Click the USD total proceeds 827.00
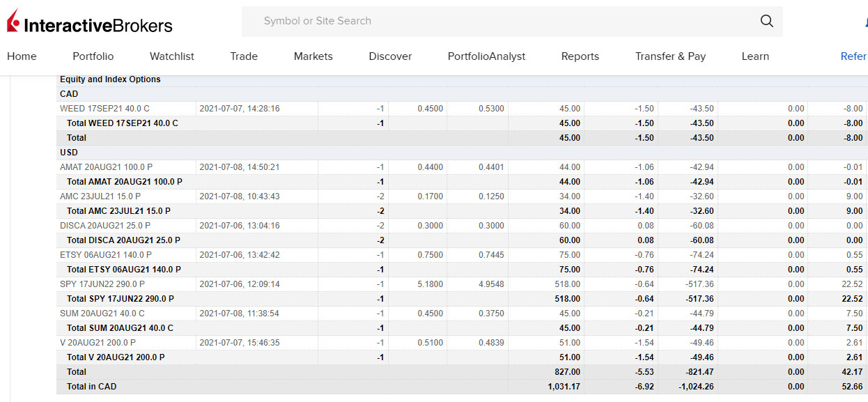 click(567, 372)
